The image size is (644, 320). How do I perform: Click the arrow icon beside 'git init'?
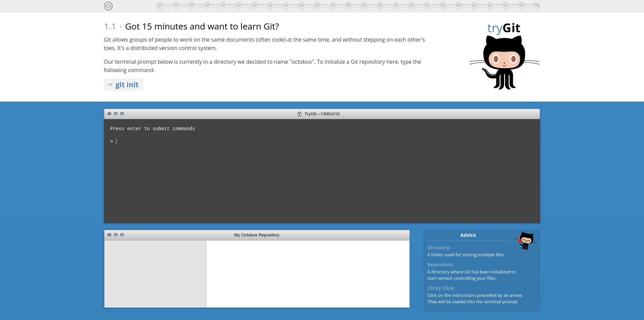[x=110, y=85]
